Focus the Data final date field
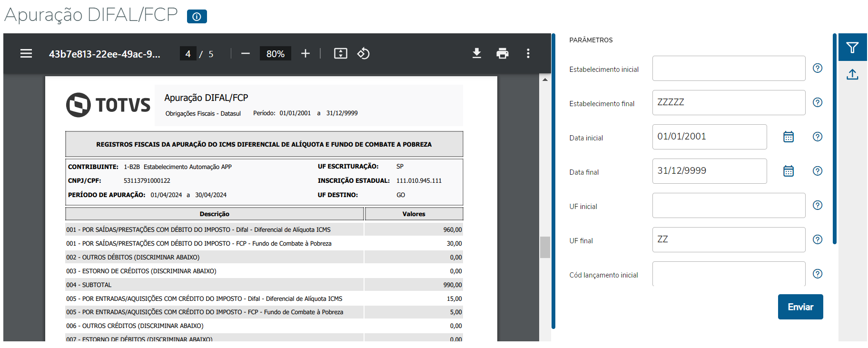Image resolution: width=868 pixels, height=348 pixels. point(710,171)
